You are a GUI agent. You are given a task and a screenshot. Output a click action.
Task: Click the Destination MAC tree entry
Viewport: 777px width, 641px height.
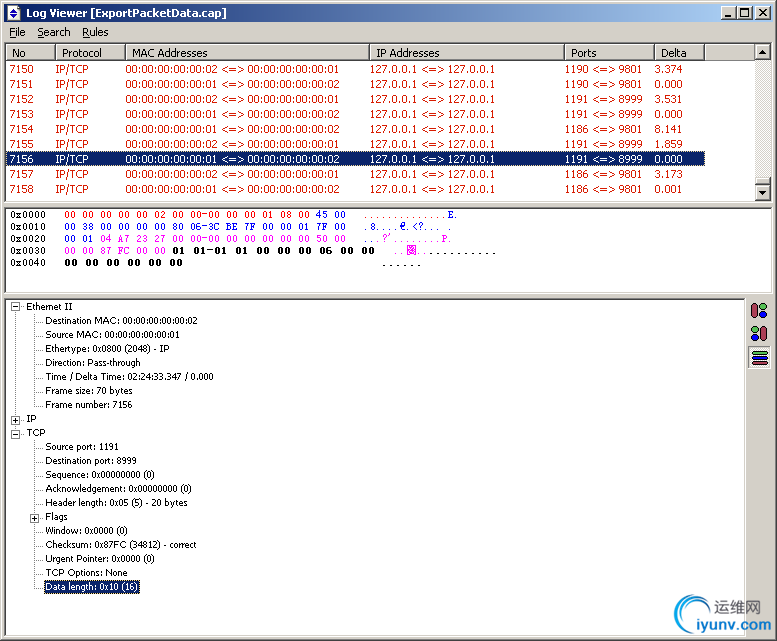[121, 320]
